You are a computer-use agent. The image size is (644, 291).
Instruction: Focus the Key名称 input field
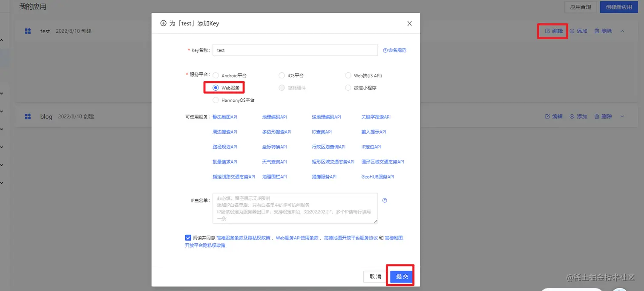(295, 50)
